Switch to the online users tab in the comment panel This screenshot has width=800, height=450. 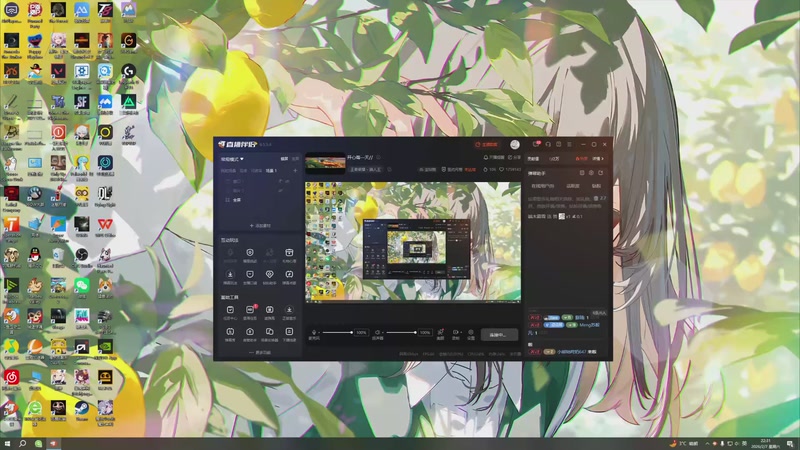[x=542, y=186]
